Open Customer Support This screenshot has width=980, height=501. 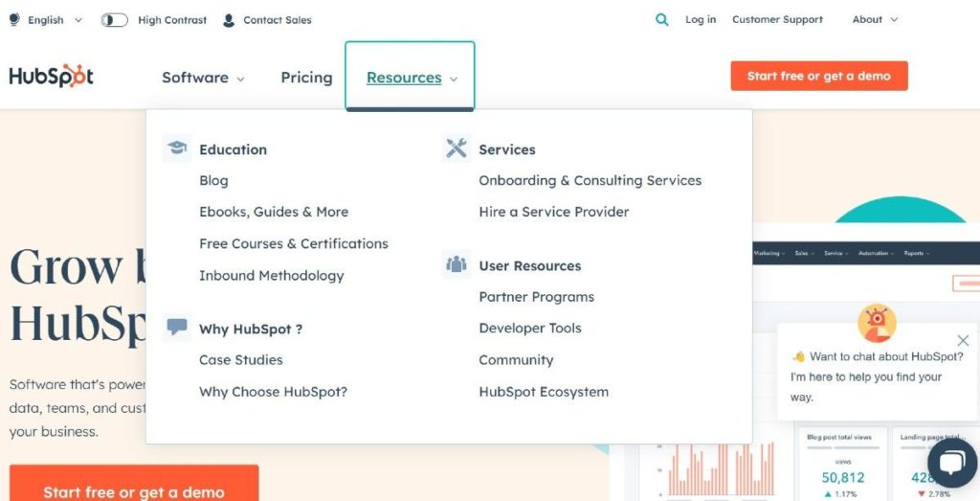[x=777, y=19]
